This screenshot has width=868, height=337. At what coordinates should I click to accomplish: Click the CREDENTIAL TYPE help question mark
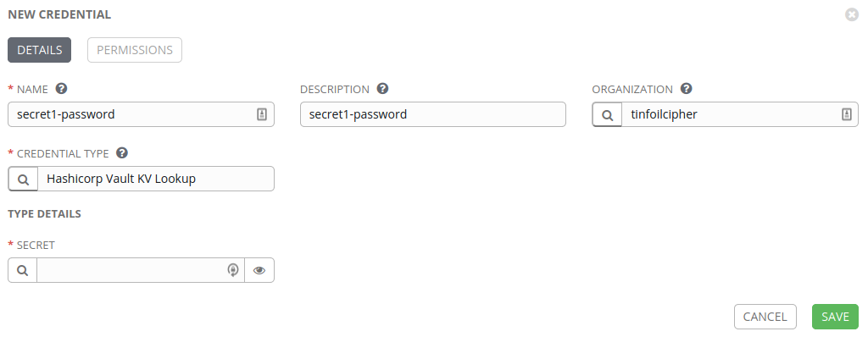[122, 152]
